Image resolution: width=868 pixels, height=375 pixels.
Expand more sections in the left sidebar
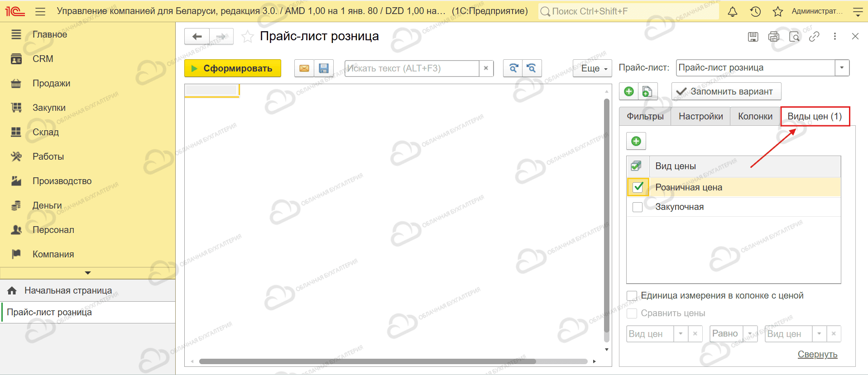coord(88,273)
